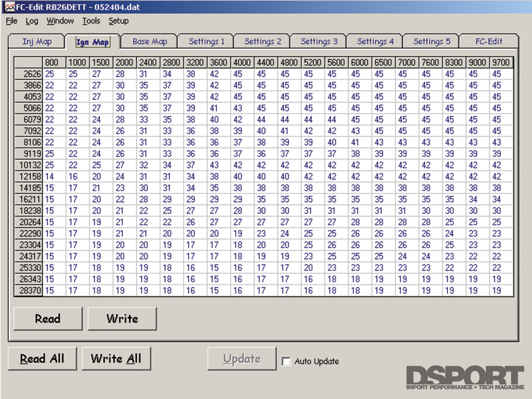Select the cell at row 2626, column 800
Image resolution: width=532 pixels, height=399 pixels.
click(x=54, y=74)
